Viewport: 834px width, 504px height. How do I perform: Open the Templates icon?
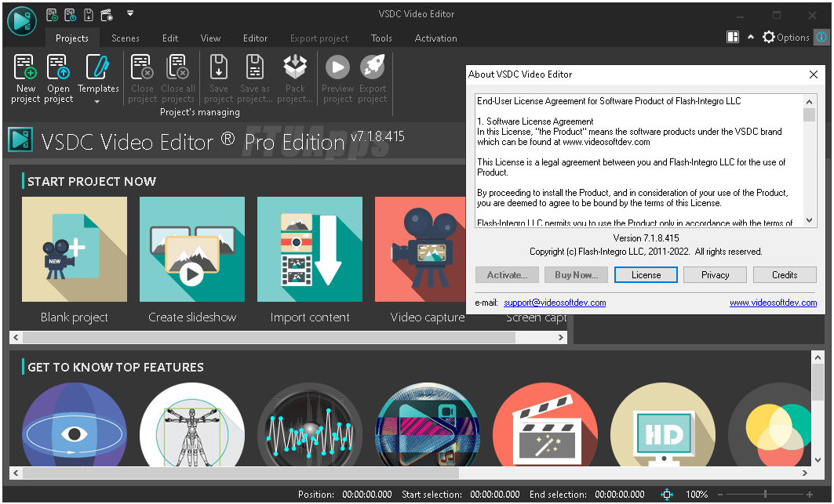98,67
